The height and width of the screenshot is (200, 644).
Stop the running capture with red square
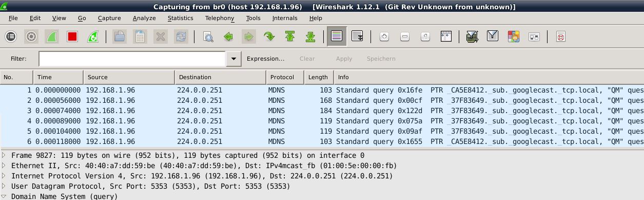tap(72, 37)
